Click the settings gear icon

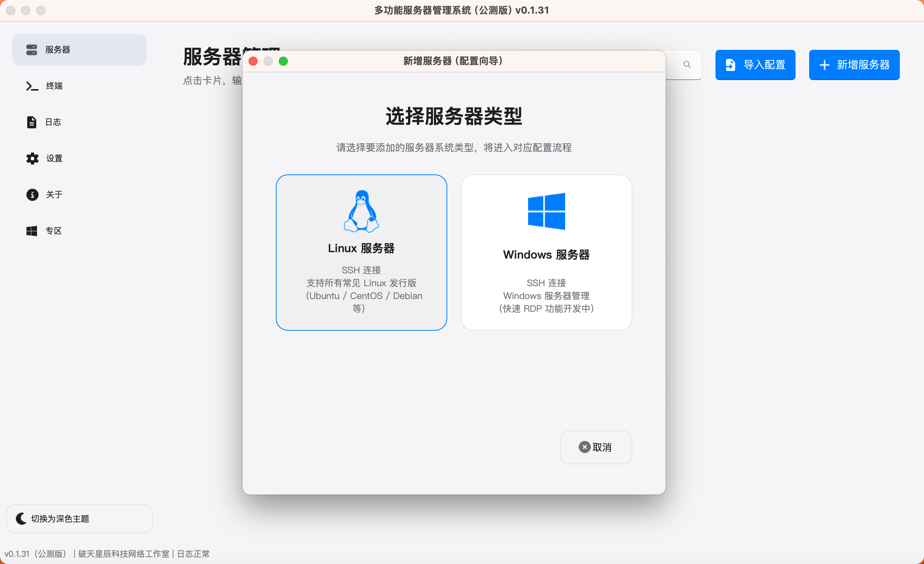click(x=32, y=158)
